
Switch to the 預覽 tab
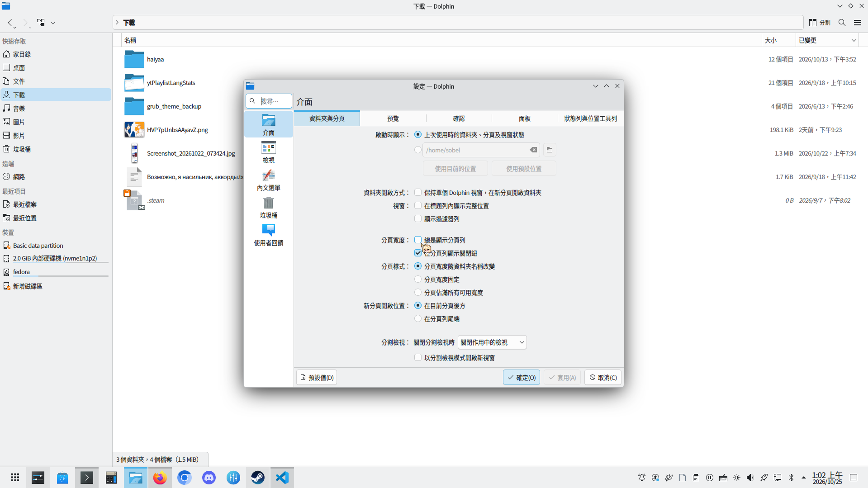[393, 118]
